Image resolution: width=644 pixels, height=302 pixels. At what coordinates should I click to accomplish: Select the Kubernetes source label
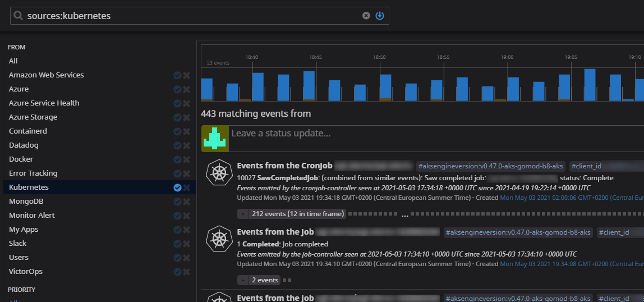tap(29, 187)
